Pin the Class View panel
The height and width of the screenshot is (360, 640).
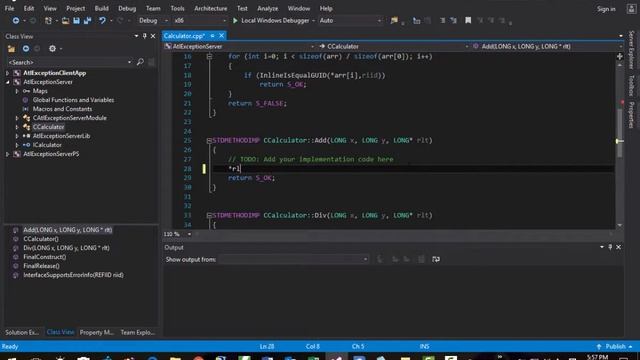144,36
